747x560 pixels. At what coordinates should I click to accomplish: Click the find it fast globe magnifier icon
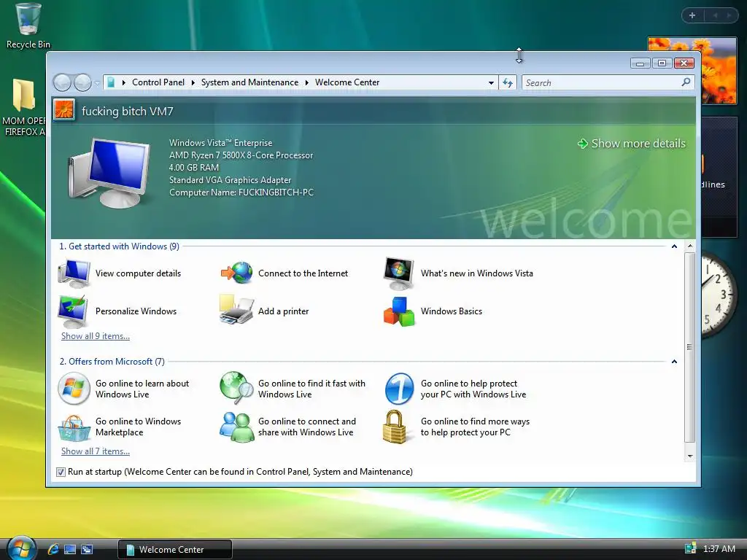[x=237, y=387]
